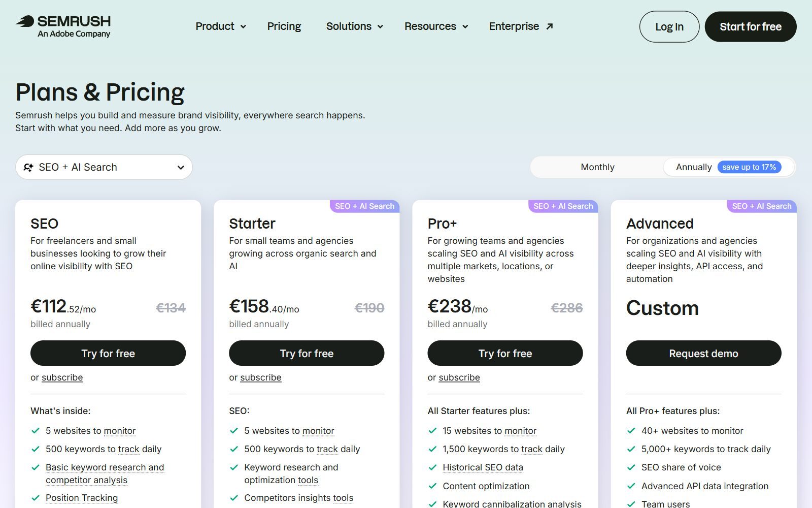Click the save up to 17% badge
Image resolution: width=812 pixels, height=508 pixels.
749,167
